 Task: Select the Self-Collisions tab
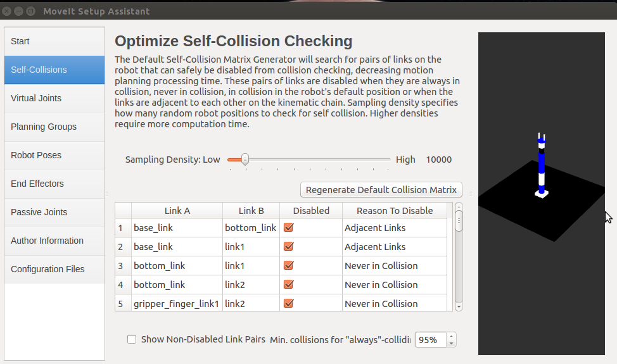[54, 70]
